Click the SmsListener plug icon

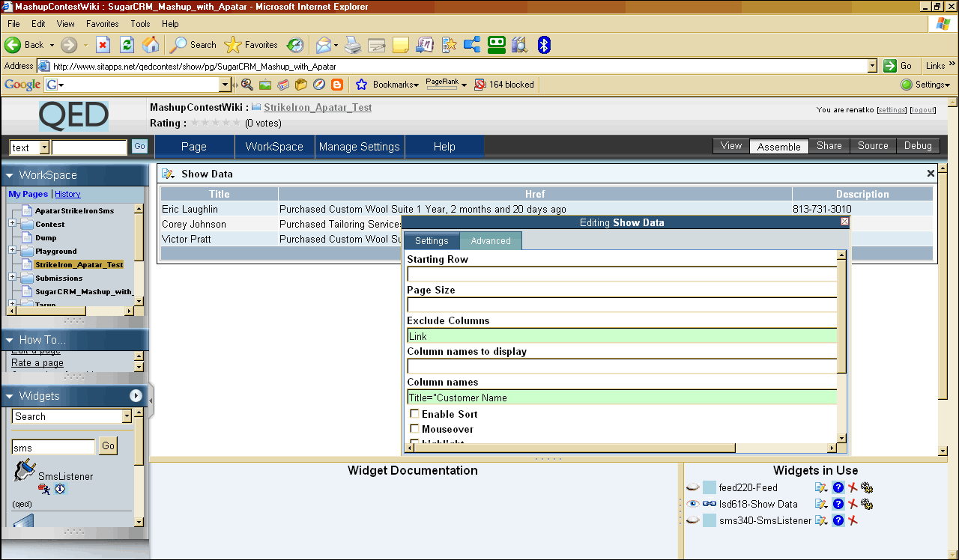[25, 471]
